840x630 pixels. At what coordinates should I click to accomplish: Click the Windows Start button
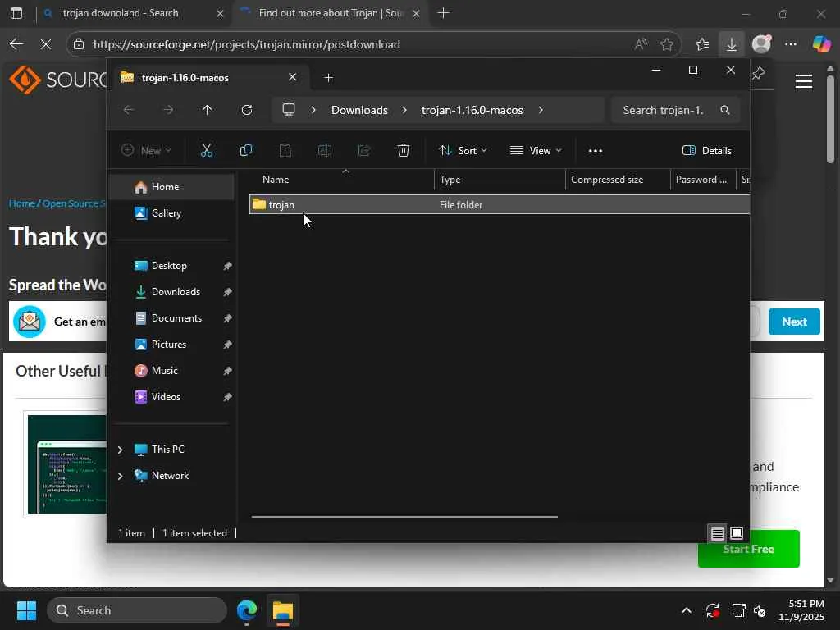(x=26, y=610)
